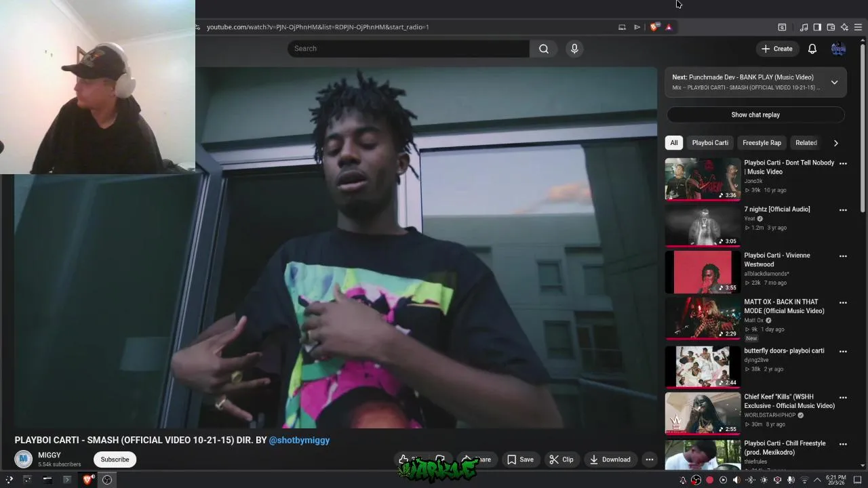Open the account avatar menu
The image size is (868, 488).
[x=838, y=49]
